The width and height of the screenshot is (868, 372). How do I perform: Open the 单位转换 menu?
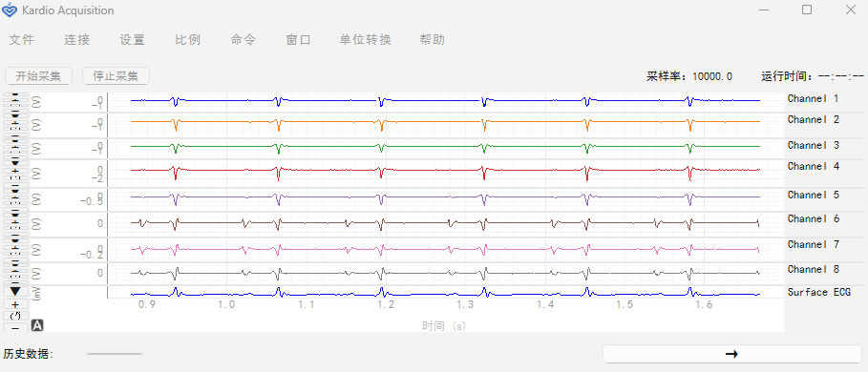[366, 40]
